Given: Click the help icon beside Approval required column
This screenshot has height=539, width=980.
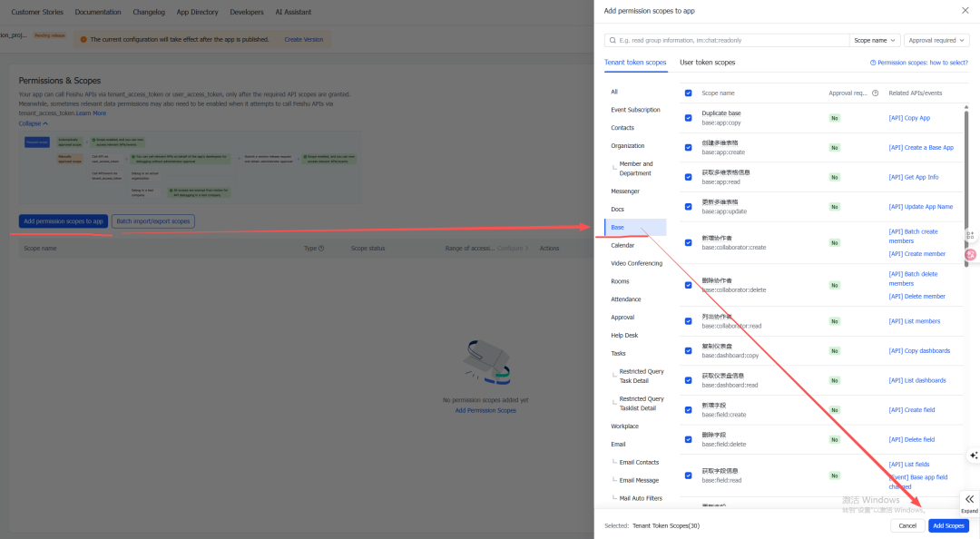Looking at the screenshot, I should (875, 93).
